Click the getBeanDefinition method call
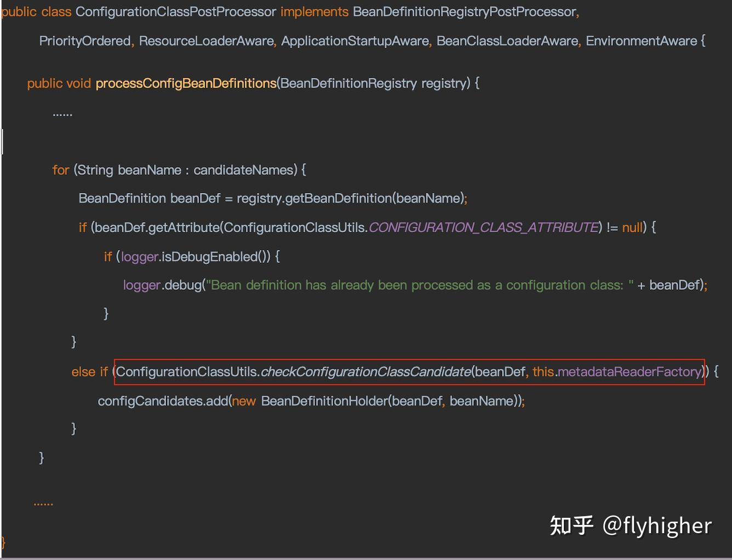The image size is (732, 560). (338, 198)
